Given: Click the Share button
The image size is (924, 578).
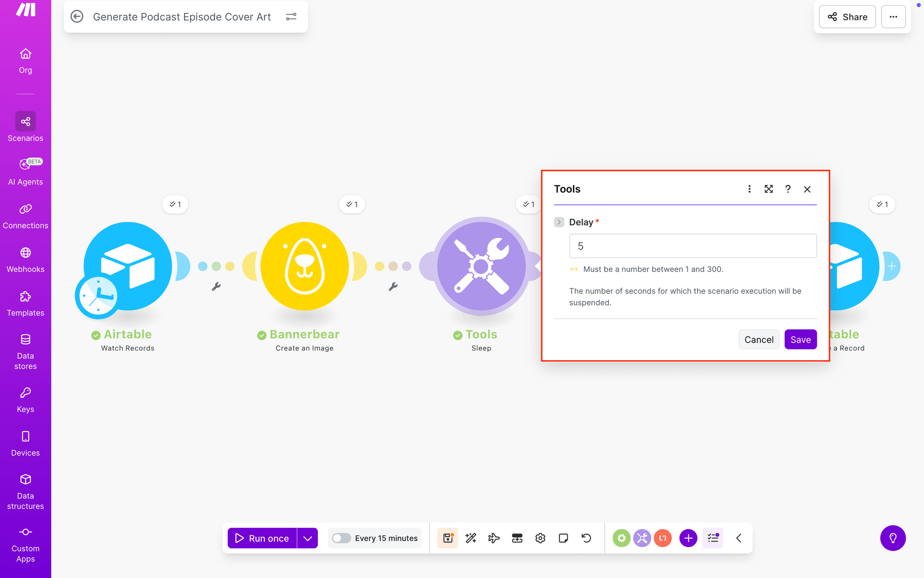Looking at the screenshot, I should 847,17.
